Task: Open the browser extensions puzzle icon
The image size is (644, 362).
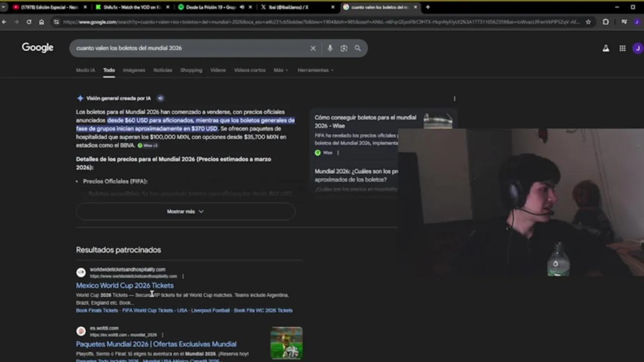Action: [606, 22]
